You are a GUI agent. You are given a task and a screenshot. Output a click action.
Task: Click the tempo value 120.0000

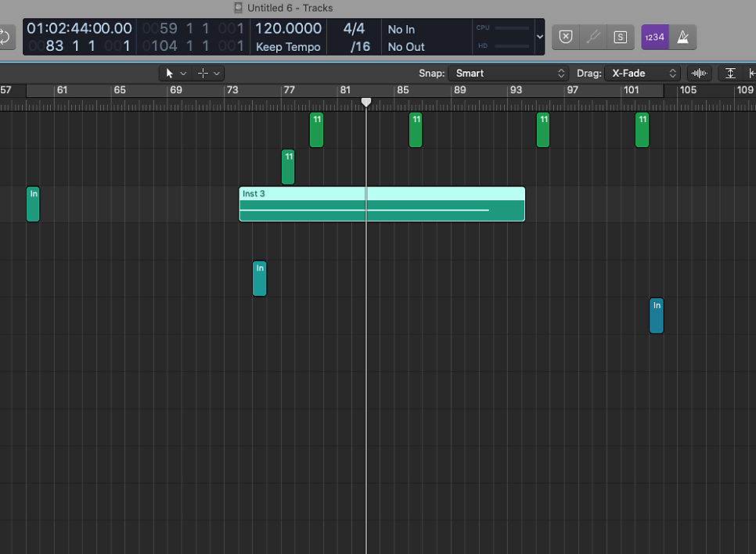(288, 28)
